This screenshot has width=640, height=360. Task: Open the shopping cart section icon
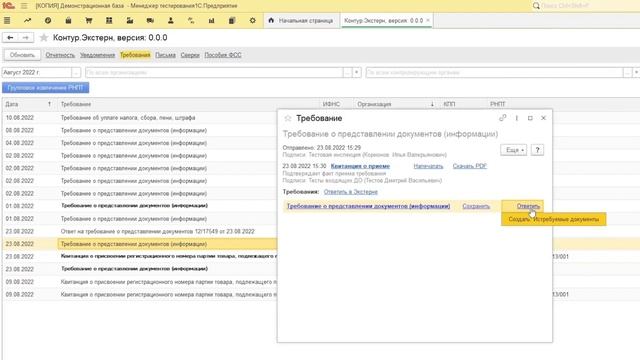(x=89, y=20)
